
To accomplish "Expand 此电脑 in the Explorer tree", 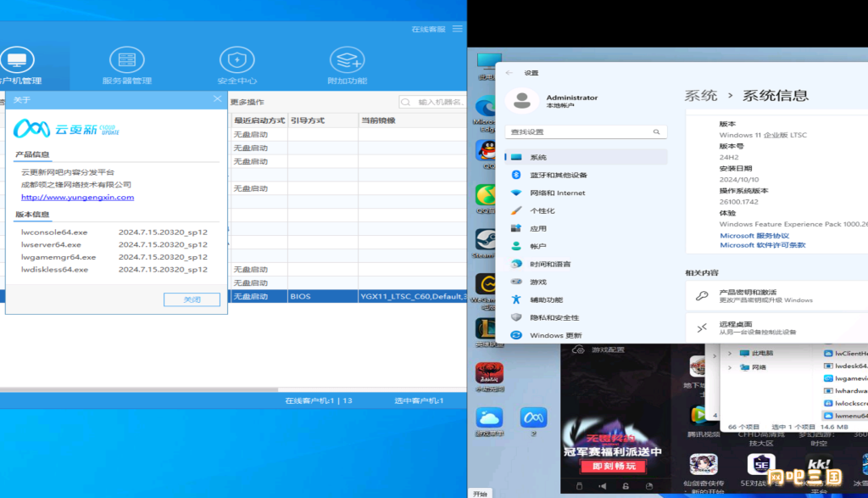I will (x=730, y=353).
